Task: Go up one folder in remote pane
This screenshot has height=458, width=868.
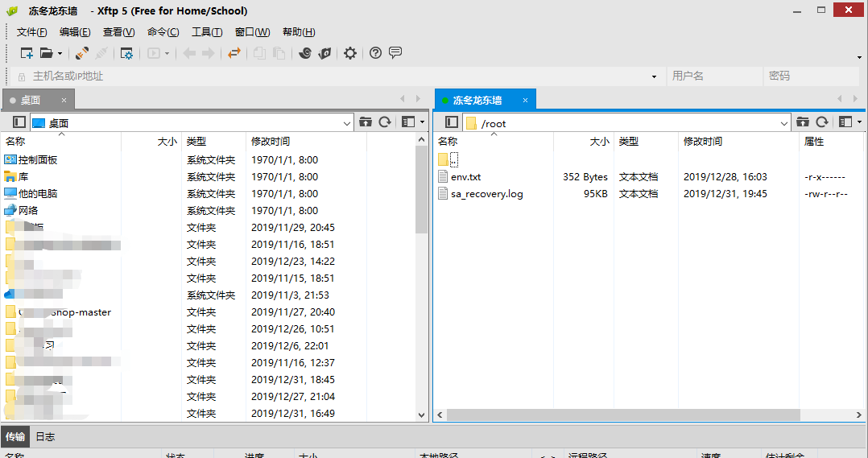Action: [803, 122]
